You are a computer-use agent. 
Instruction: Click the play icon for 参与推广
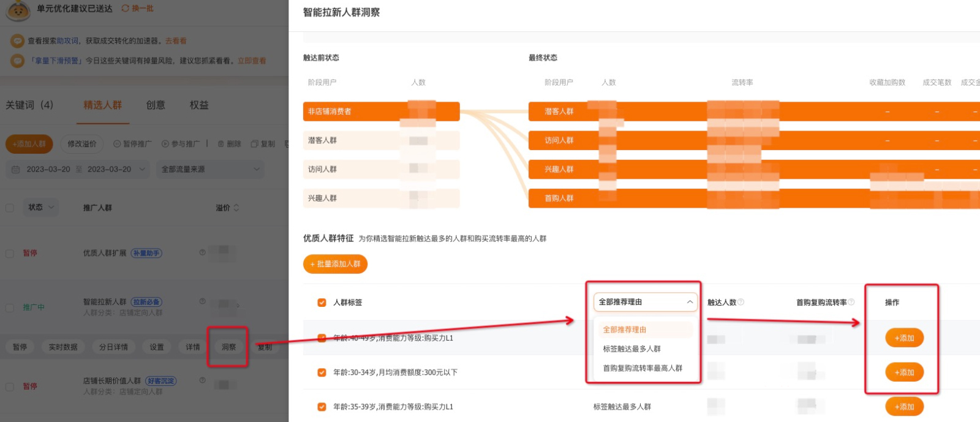pyautogui.click(x=165, y=144)
